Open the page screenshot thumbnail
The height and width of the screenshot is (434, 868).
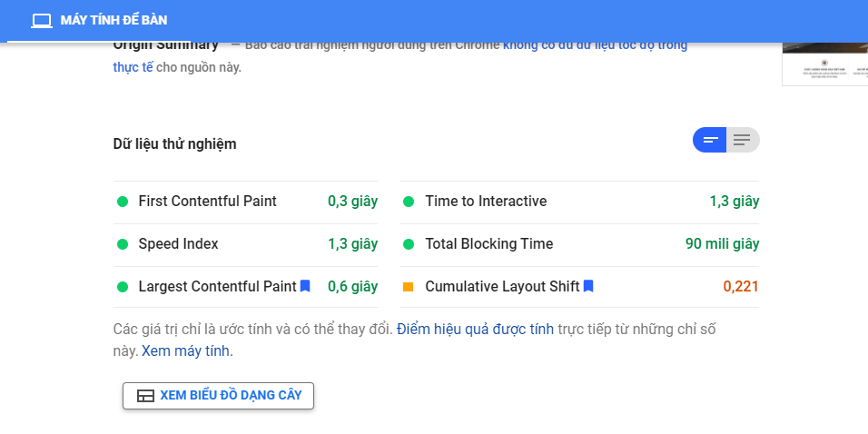tap(824, 64)
